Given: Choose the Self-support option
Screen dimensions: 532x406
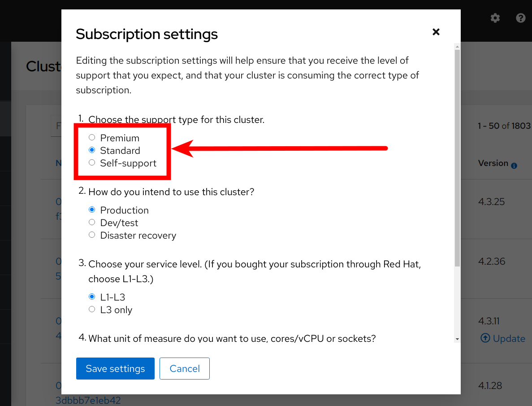Looking at the screenshot, I should [x=91, y=162].
